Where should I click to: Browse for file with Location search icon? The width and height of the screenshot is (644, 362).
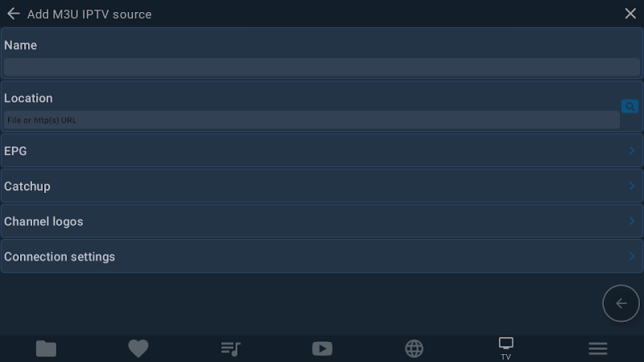click(x=630, y=106)
